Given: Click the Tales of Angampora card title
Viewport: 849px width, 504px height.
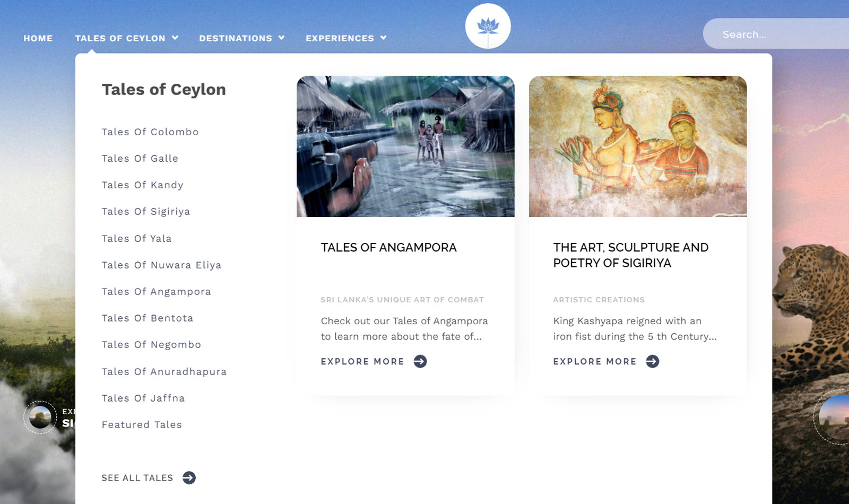Looking at the screenshot, I should point(388,248).
